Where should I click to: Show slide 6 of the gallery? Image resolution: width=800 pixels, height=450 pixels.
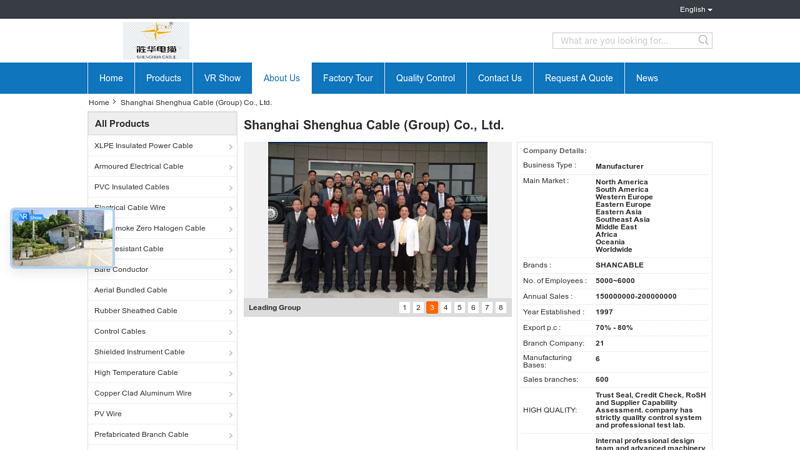pyautogui.click(x=473, y=308)
